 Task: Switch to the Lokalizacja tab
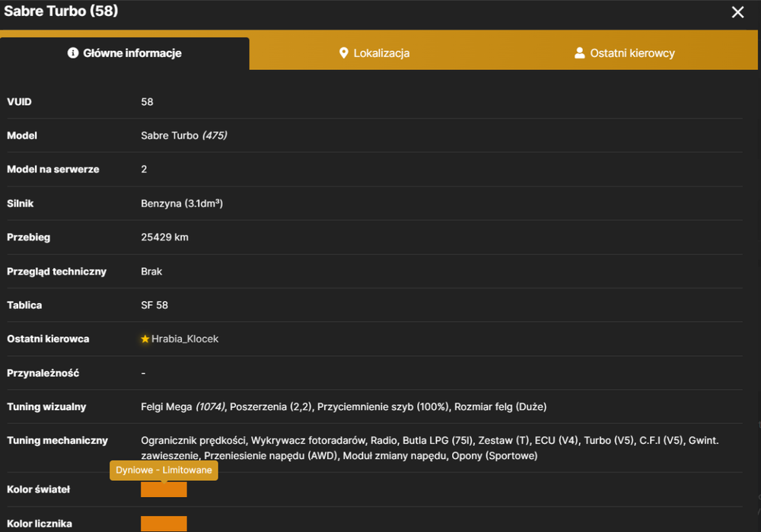(374, 53)
